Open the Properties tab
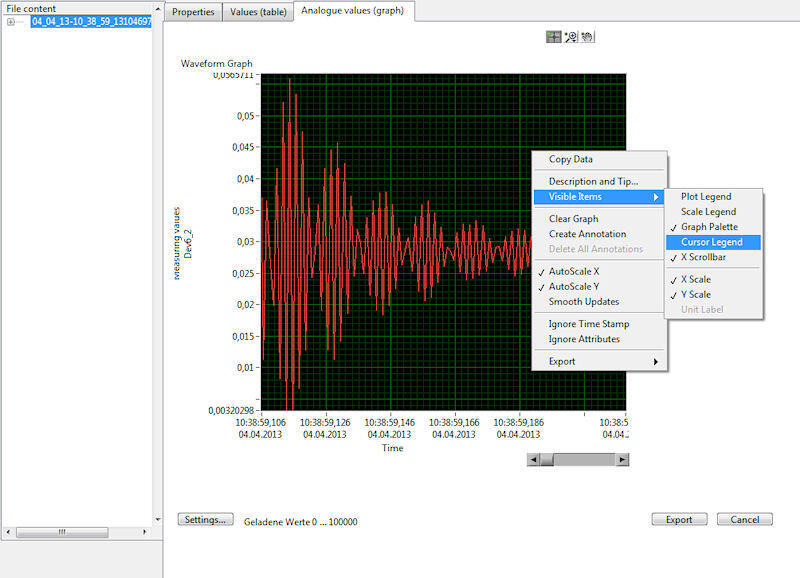 (193, 12)
